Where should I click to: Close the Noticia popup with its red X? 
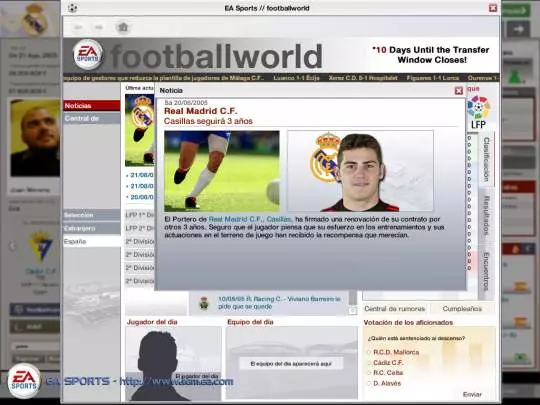tap(459, 91)
